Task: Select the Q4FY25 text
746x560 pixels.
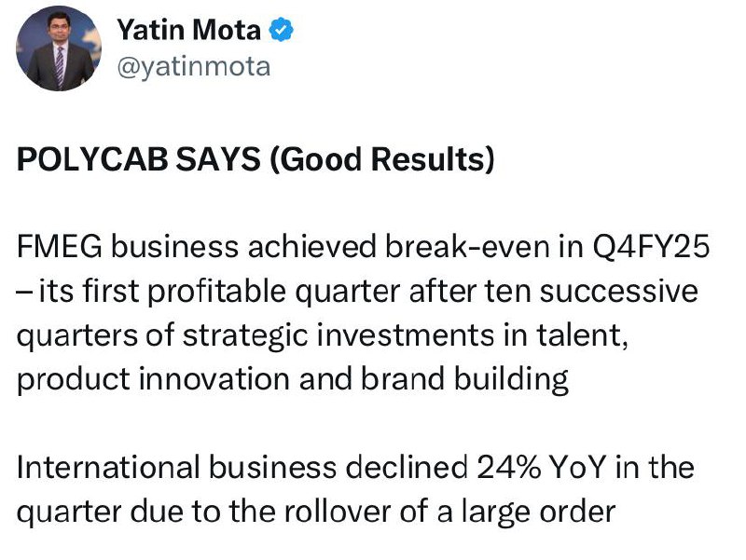Action: click(x=651, y=248)
